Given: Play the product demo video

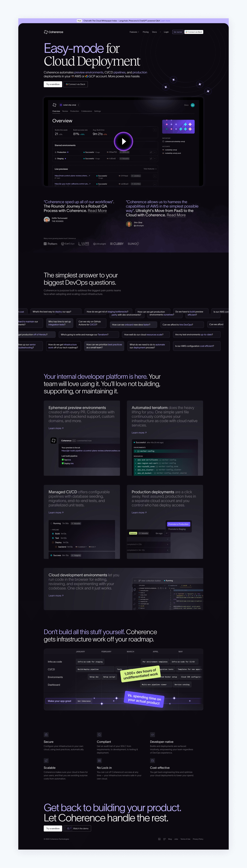Looking at the screenshot, I should (x=123, y=141).
